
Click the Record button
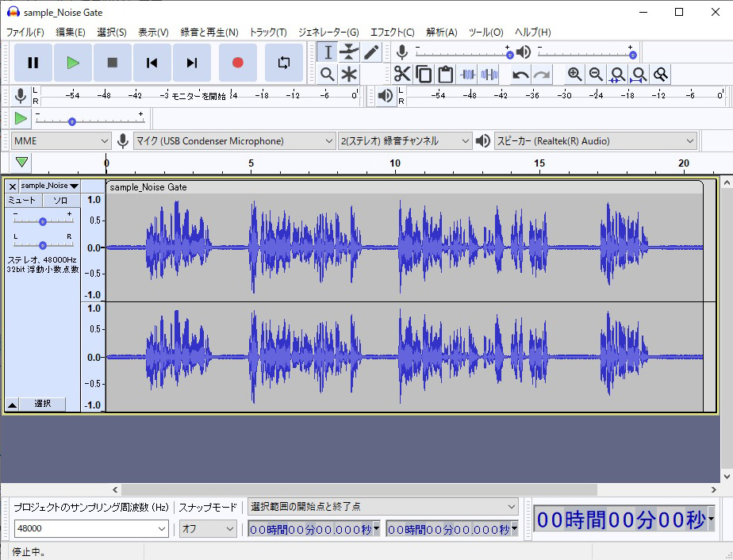[237, 63]
